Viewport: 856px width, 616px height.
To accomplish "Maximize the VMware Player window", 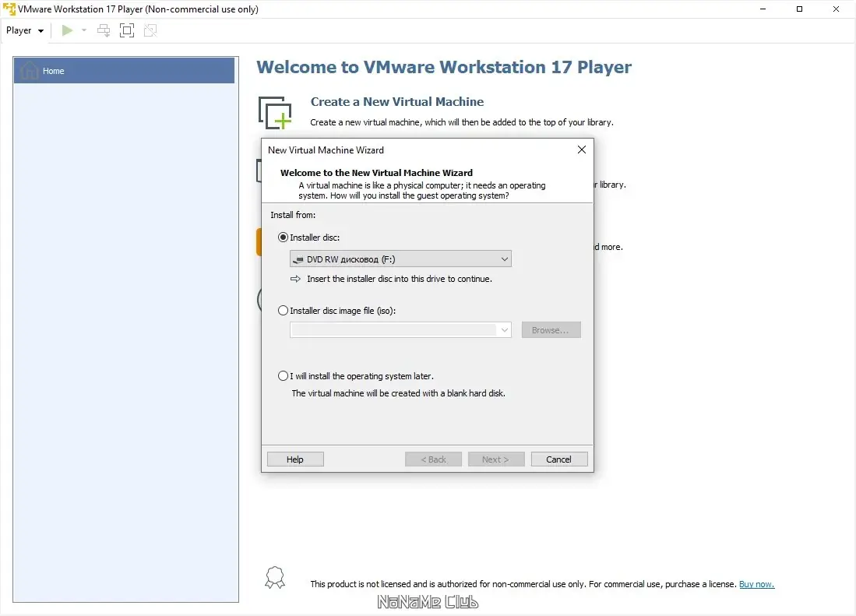I will [x=799, y=9].
